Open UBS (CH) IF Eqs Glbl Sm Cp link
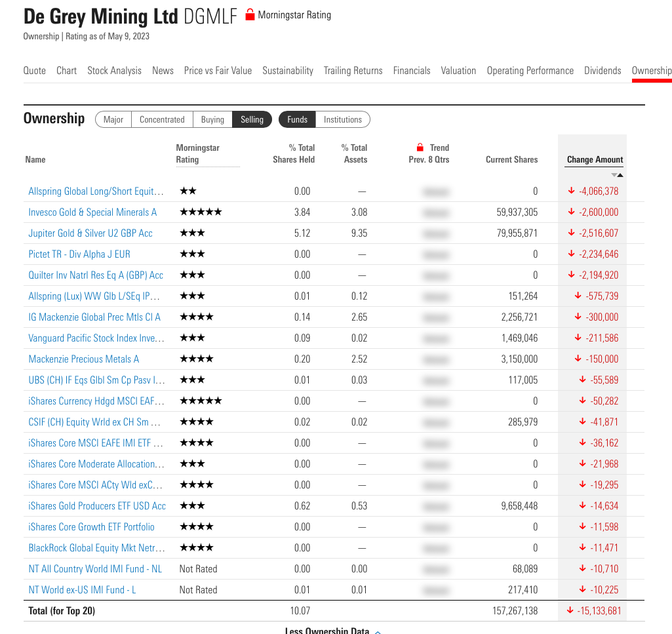This screenshot has width=672, height=634. (96, 380)
